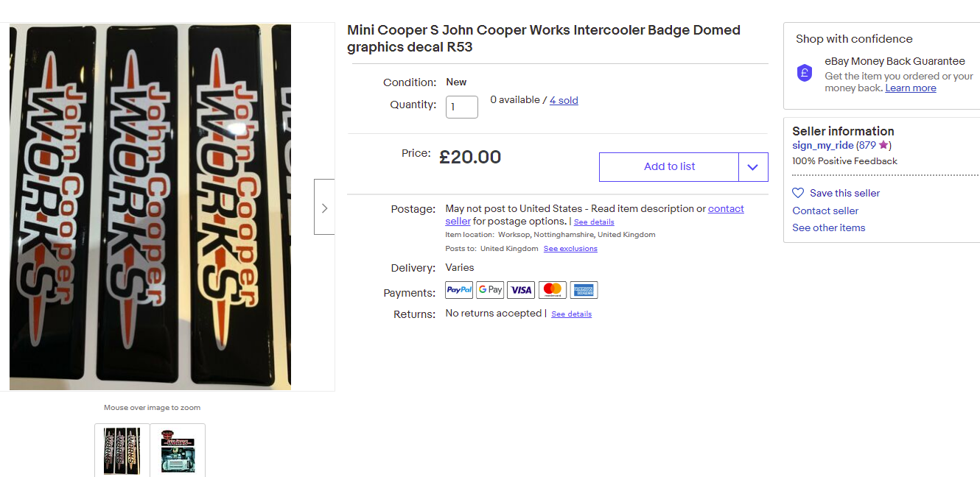Image resolution: width=980 pixels, height=477 pixels.
Task: Show next product image with arrow
Action: point(324,208)
